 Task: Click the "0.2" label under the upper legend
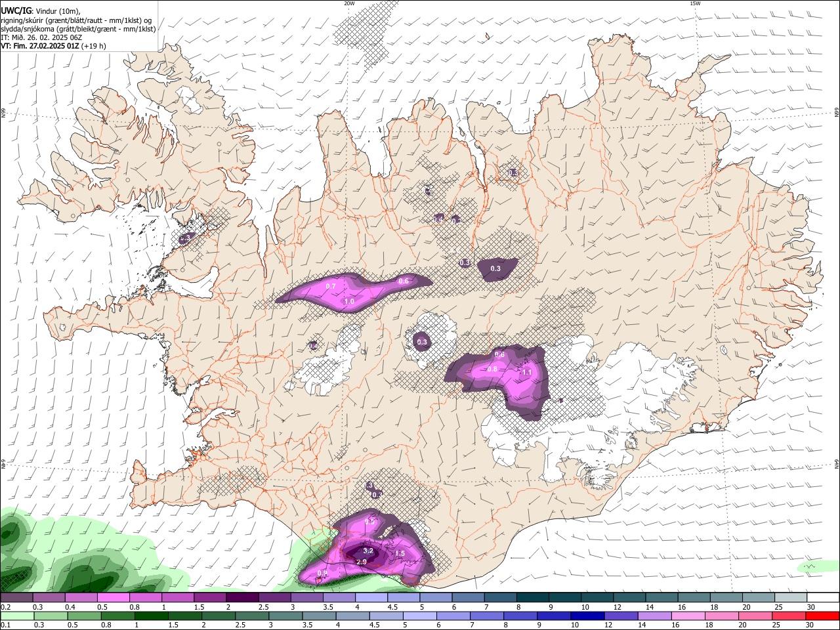click(x=5, y=607)
